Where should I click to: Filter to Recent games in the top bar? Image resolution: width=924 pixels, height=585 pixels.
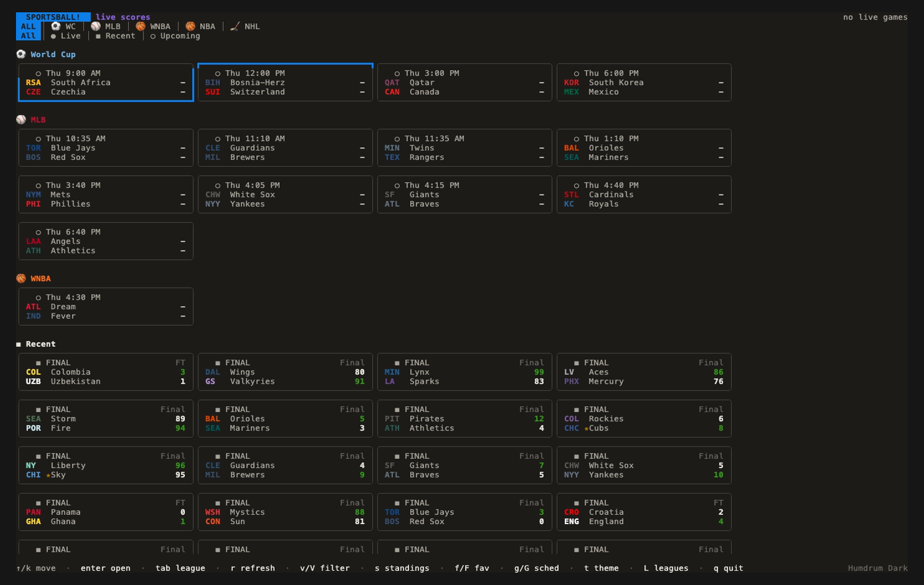[x=115, y=36]
